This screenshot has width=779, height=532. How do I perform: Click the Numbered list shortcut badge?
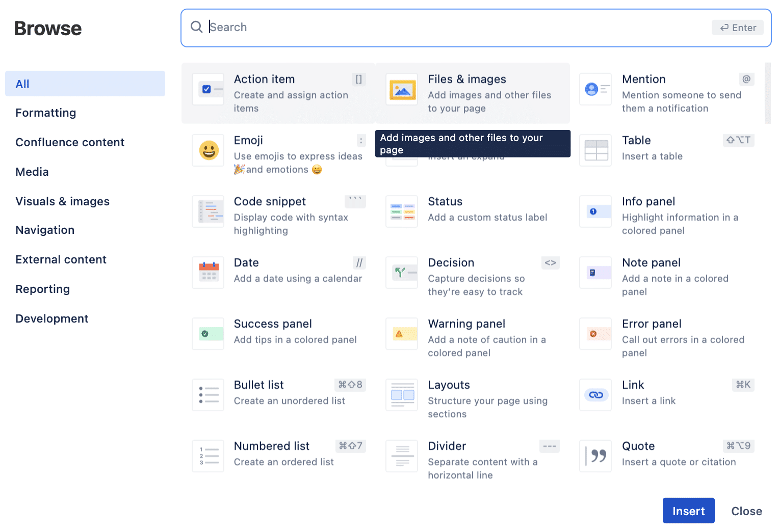click(350, 446)
